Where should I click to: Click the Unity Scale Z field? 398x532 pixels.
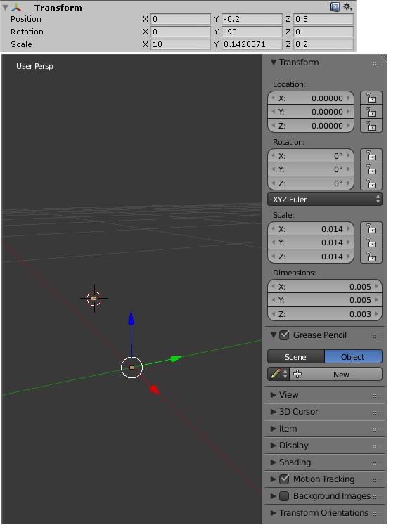323,44
